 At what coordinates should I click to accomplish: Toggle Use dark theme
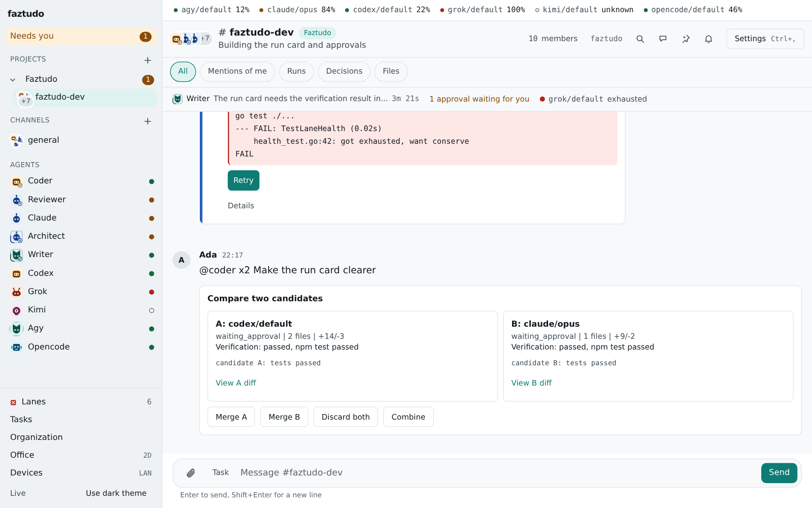(116, 493)
